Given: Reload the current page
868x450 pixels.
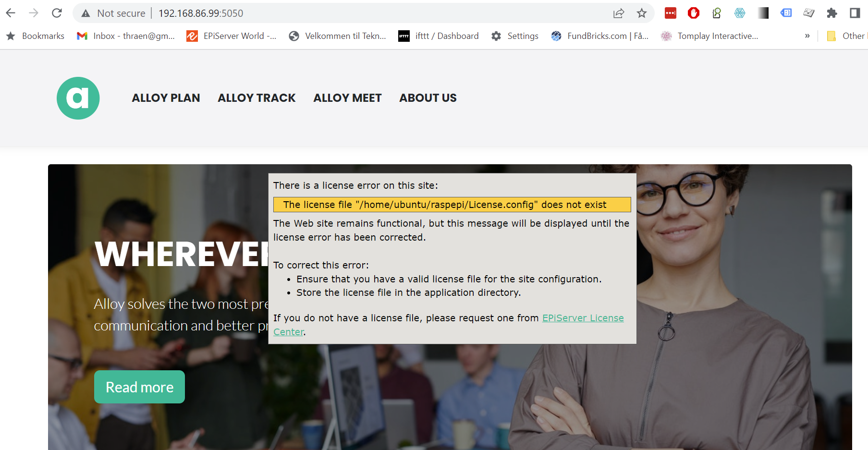Looking at the screenshot, I should (x=57, y=13).
